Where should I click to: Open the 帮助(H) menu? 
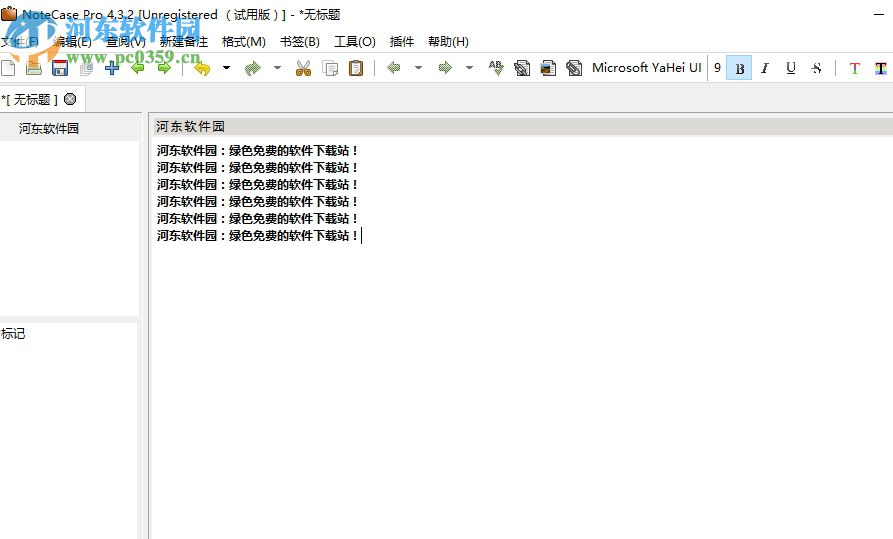tap(448, 42)
